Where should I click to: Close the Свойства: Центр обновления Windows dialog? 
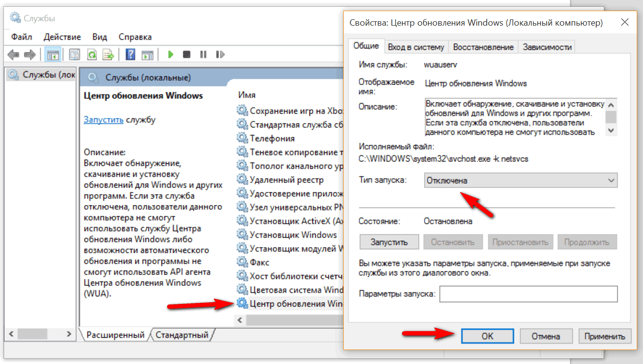pyautogui.click(x=624, y=22)
